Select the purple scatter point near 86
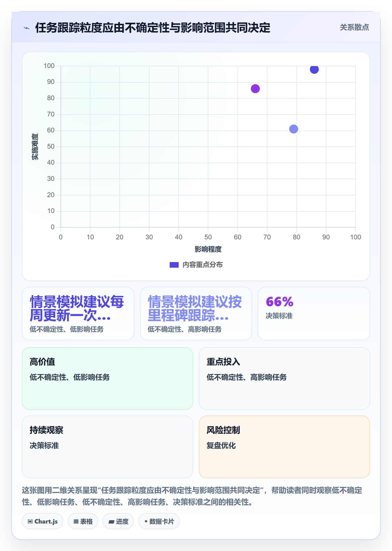The height and width of the screenshot is (551, 392). (x=255, y=89)
